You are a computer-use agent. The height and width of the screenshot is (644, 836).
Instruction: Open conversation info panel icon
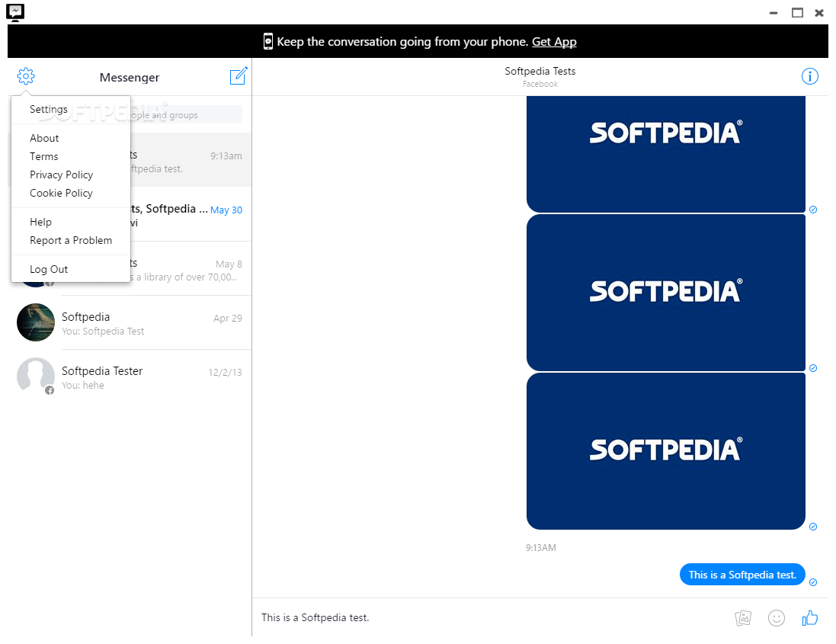809,76
